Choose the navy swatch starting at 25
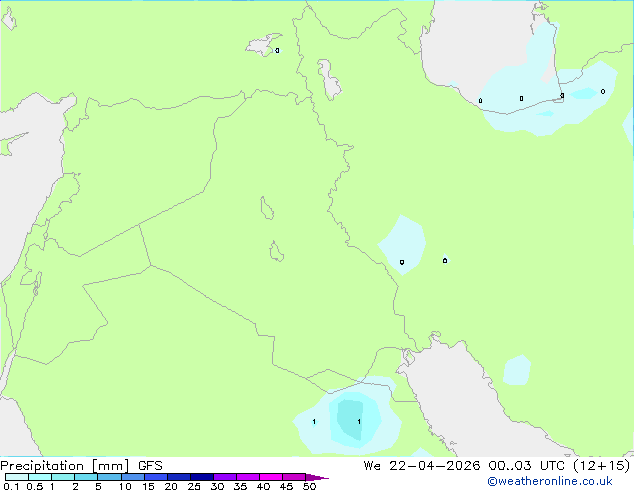This screenshot has height=490, width=634. (x=202, y=477)
